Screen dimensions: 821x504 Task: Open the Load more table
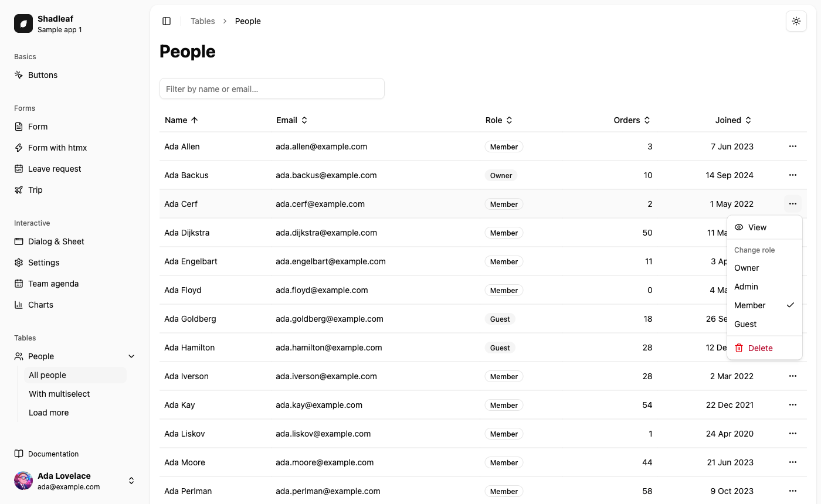75,413
